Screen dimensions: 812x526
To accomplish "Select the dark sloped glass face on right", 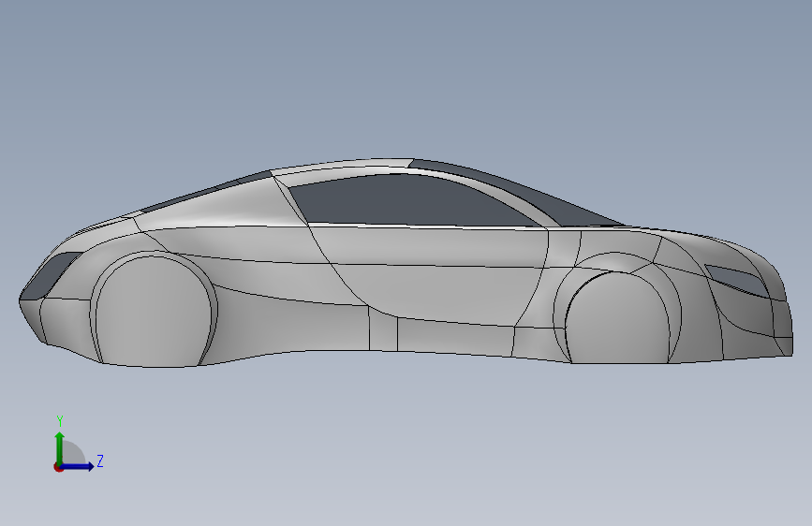I will point(518,192).
